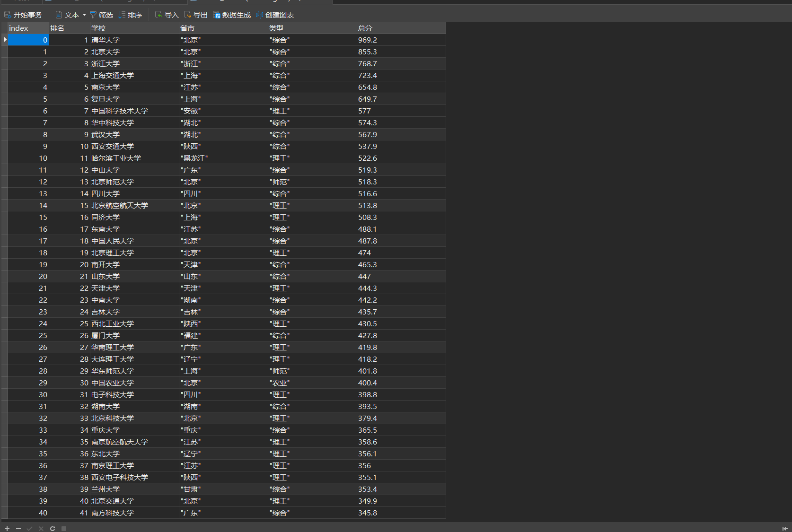Click the total score 356 cell

pos(401,465)
